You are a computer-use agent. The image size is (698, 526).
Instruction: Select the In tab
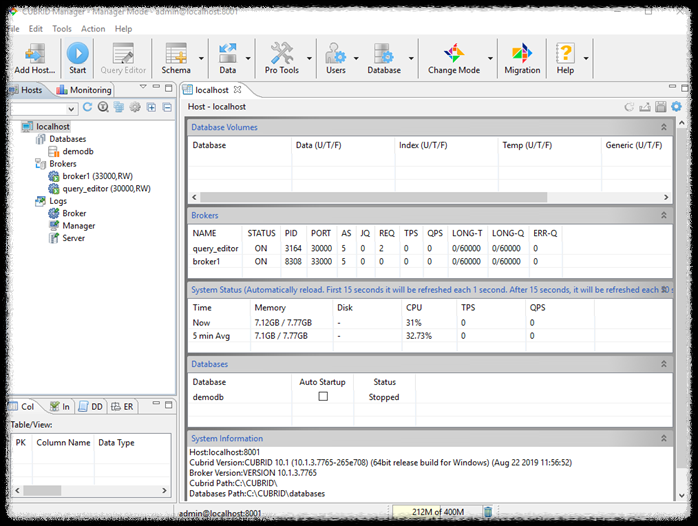point(60,406)
